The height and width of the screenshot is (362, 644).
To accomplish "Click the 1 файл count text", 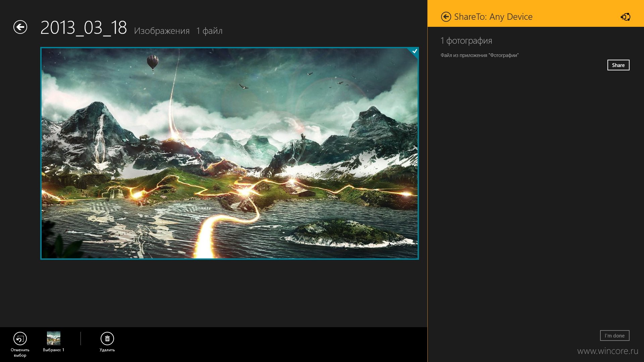I will tap(209, 31).
